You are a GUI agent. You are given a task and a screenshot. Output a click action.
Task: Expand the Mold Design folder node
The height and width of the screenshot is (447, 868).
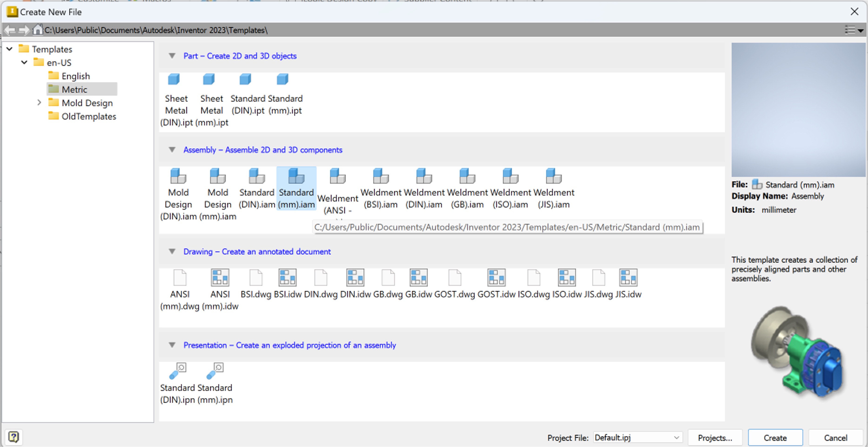39,103
